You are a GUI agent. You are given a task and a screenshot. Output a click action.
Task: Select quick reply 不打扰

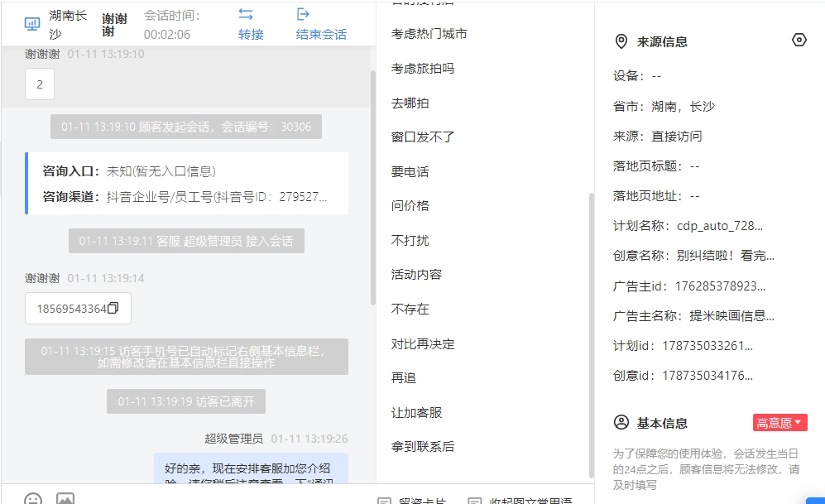[x=410, y=241]
